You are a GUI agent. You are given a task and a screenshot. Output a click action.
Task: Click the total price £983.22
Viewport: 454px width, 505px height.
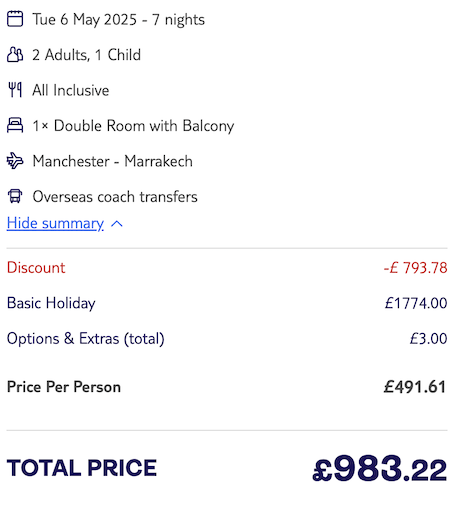pyautogui.click(x=380, y=468)
